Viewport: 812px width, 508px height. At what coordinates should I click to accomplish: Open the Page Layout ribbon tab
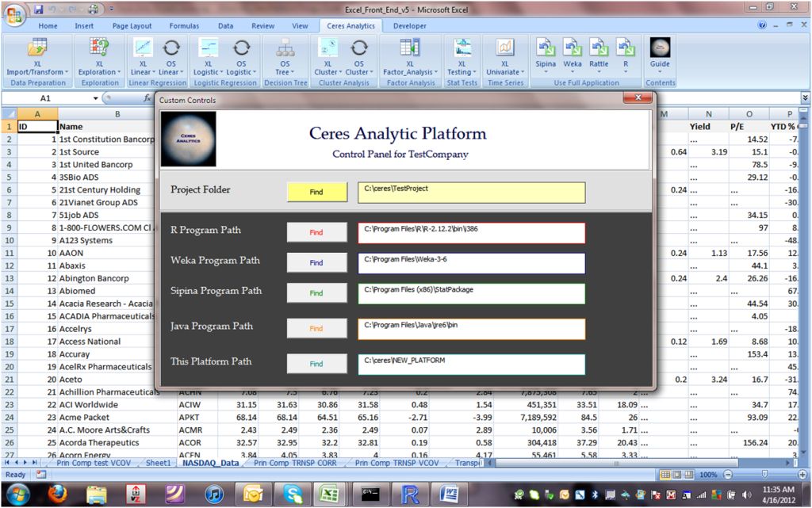tap(132, 26)
